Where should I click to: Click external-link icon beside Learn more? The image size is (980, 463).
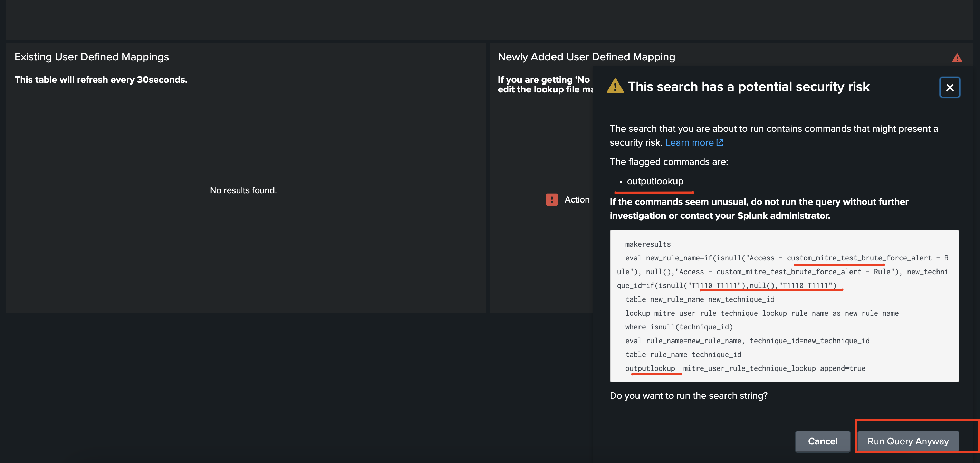point(719,142)
